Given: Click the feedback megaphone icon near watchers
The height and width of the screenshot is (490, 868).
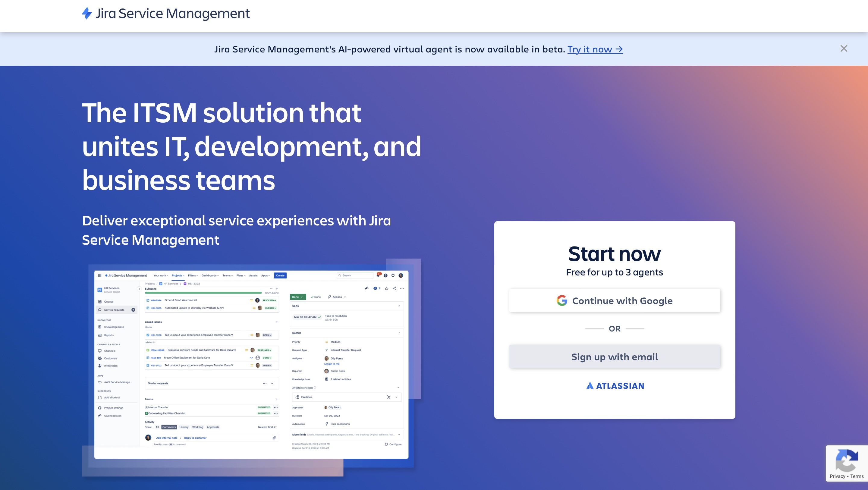Looking at the screenshot, I should pos(366,288).
